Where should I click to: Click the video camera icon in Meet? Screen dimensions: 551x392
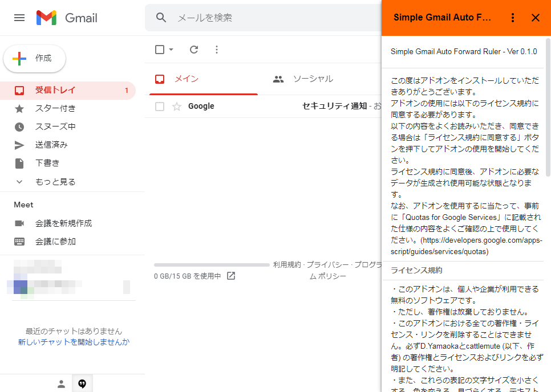point(19,223)
